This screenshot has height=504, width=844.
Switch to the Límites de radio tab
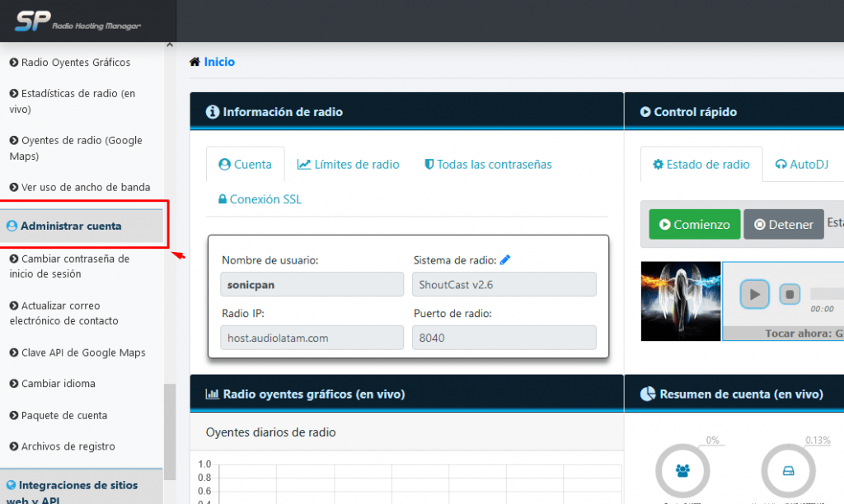coord(349,165)
